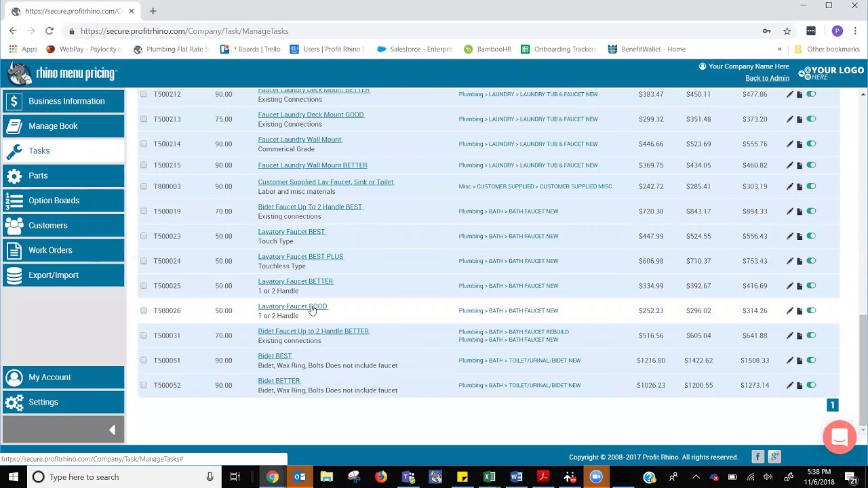Open Settings in the sidebar

[x=64, y=402]
